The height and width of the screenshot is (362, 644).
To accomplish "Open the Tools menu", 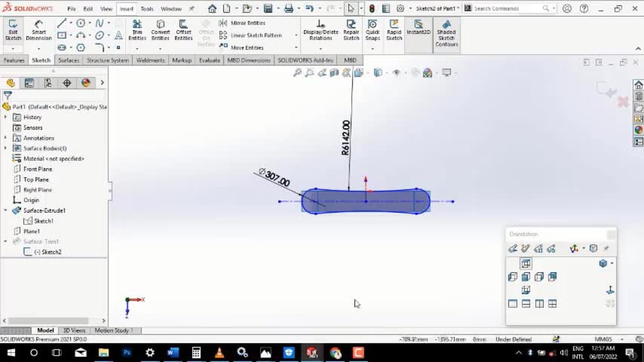I will [147, 8].
